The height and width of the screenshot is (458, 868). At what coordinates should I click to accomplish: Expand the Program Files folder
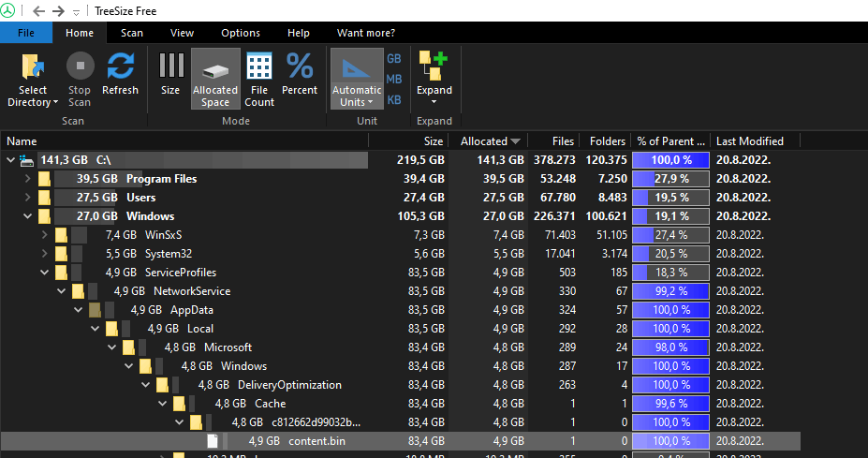28,179
